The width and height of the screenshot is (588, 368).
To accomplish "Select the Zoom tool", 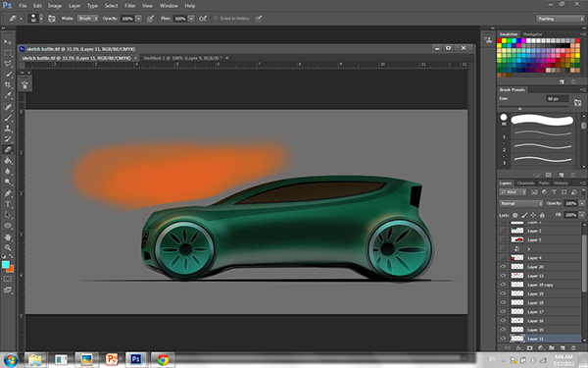I will 8,248.
